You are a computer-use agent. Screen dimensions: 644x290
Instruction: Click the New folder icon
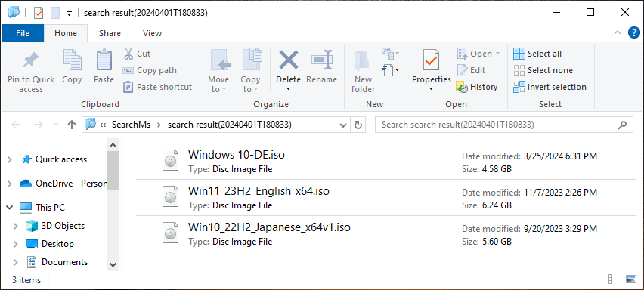(363, 60)
